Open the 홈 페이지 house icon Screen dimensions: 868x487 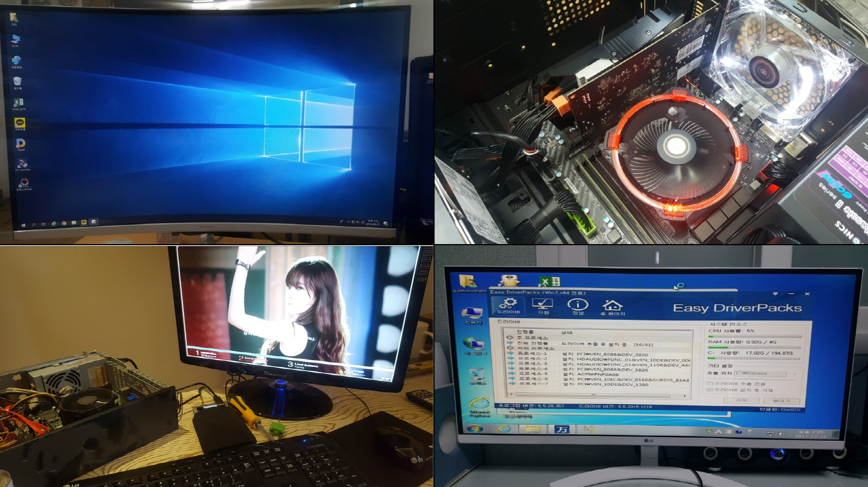[613, 308]
